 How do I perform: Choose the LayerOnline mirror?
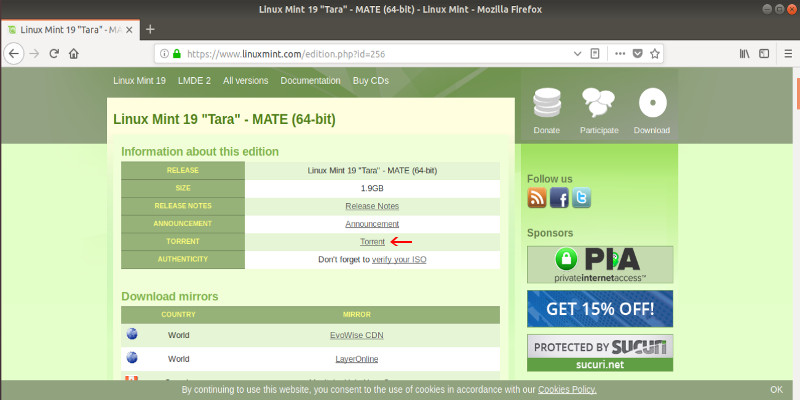357,359
